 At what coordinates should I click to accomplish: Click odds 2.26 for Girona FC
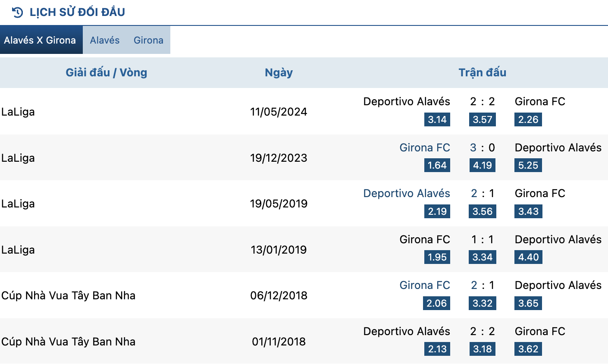(528, 119)
